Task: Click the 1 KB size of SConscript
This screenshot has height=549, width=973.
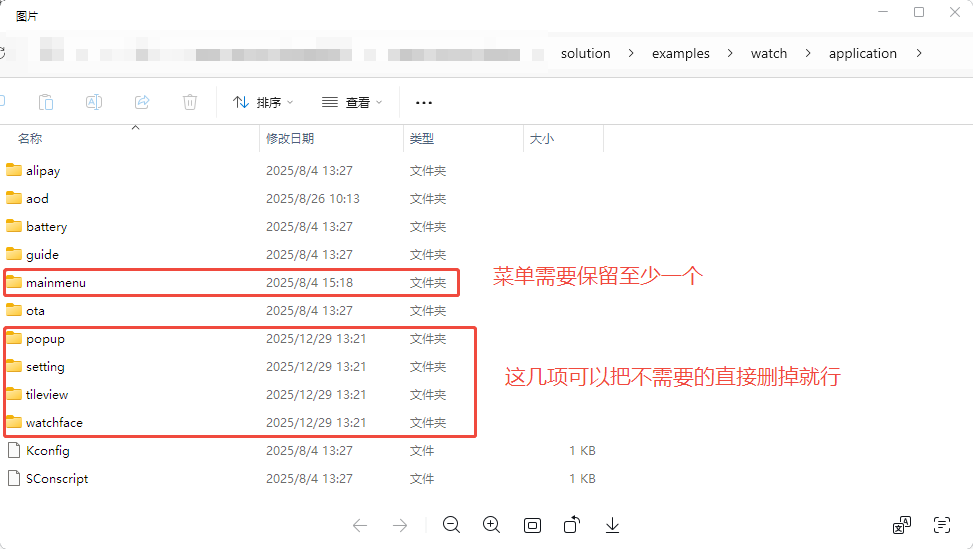Action: click(582, 479)
